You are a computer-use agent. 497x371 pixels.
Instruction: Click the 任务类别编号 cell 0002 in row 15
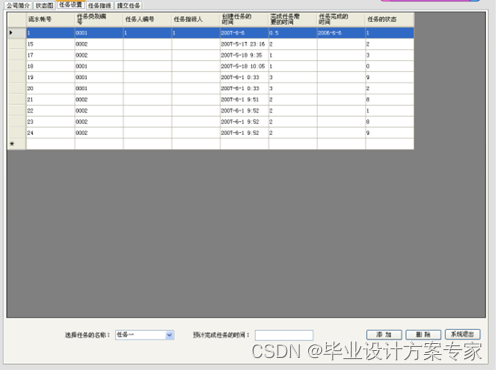pyautogui.click(x=99, y=44)
